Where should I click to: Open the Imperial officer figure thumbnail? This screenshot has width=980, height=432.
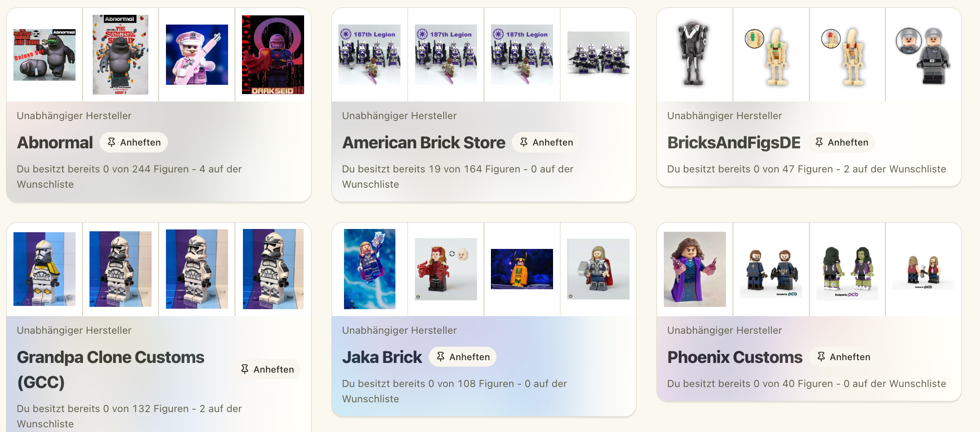point(923,55)
